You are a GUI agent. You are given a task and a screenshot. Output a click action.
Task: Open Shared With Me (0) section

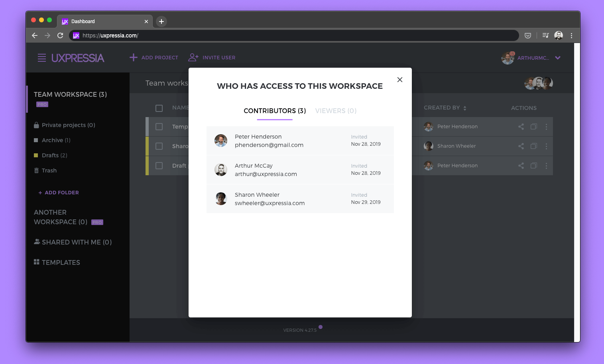tap(77, 242)
